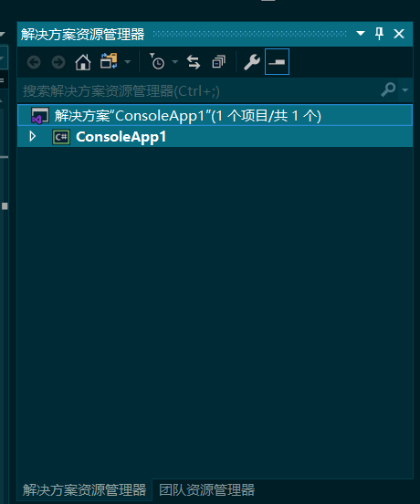This screenshot has width=420, height=504.
Task: Select the solution "ConsoleApp1" root node
Action: 215,115
